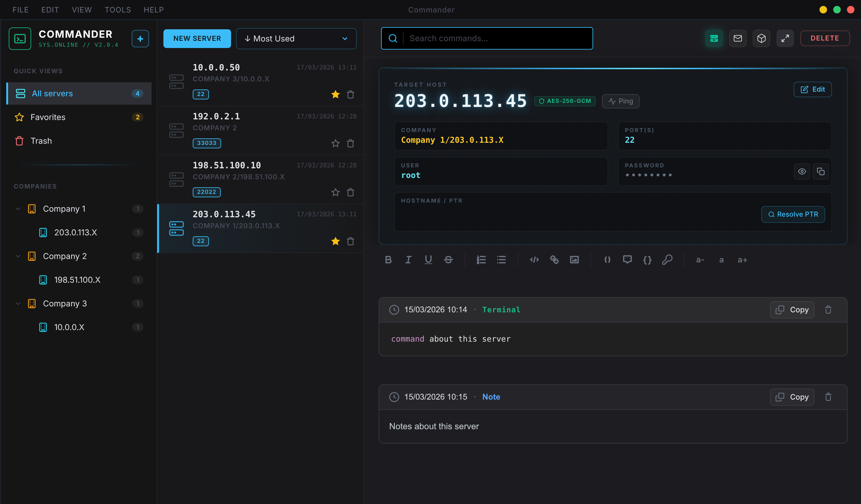861x504 pixels.
Task: Insert image icon in editor toolbar
Action: [x=574, y=260]
